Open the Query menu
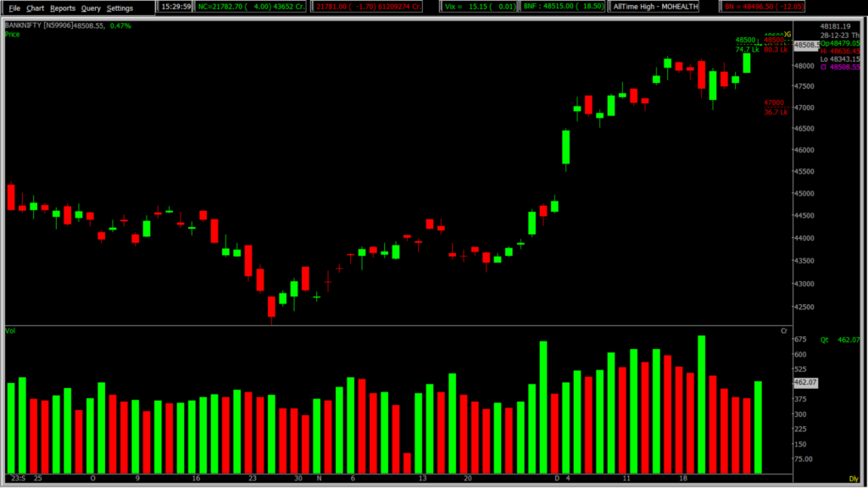868x488 pixels. [x=91, y=8]
